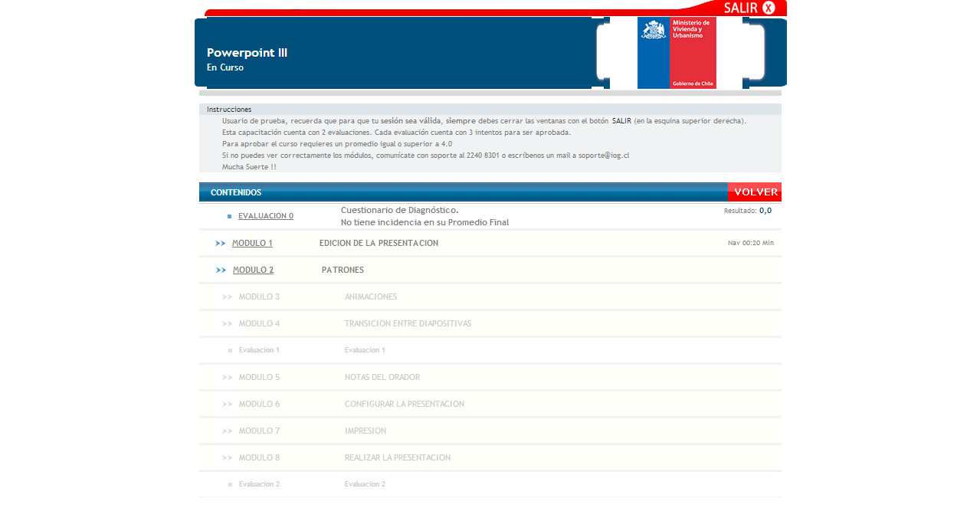Click the Nav 00:20 Min time

(x=751, y=243)
